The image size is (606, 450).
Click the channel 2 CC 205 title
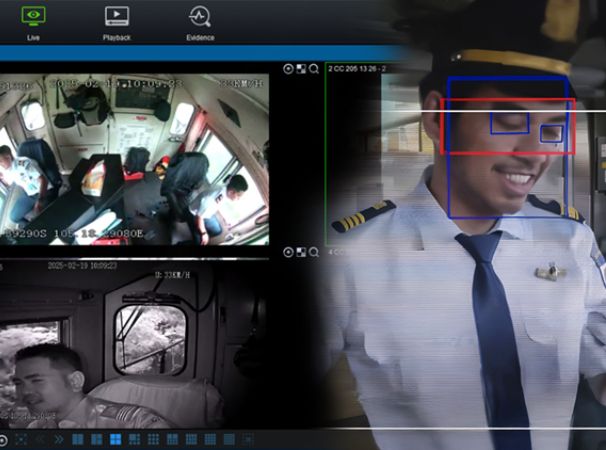[357, 69]
